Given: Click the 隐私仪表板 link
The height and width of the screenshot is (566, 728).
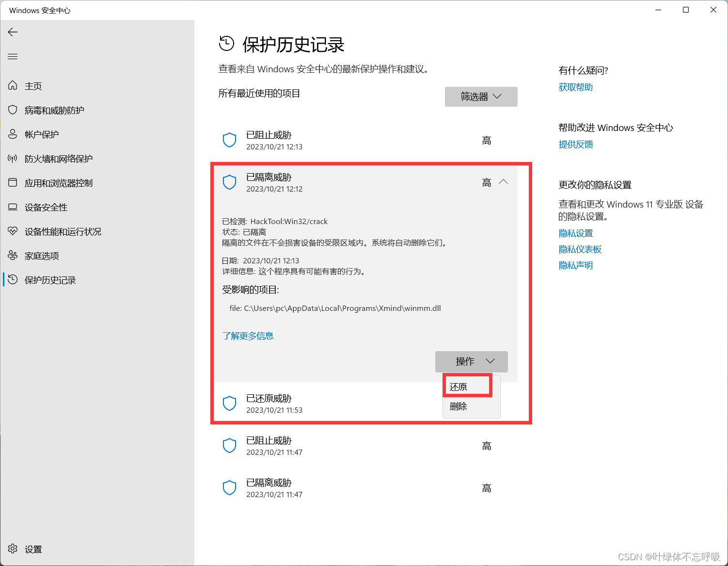Looking at the screenshot, I should click(x=580, y=249).
